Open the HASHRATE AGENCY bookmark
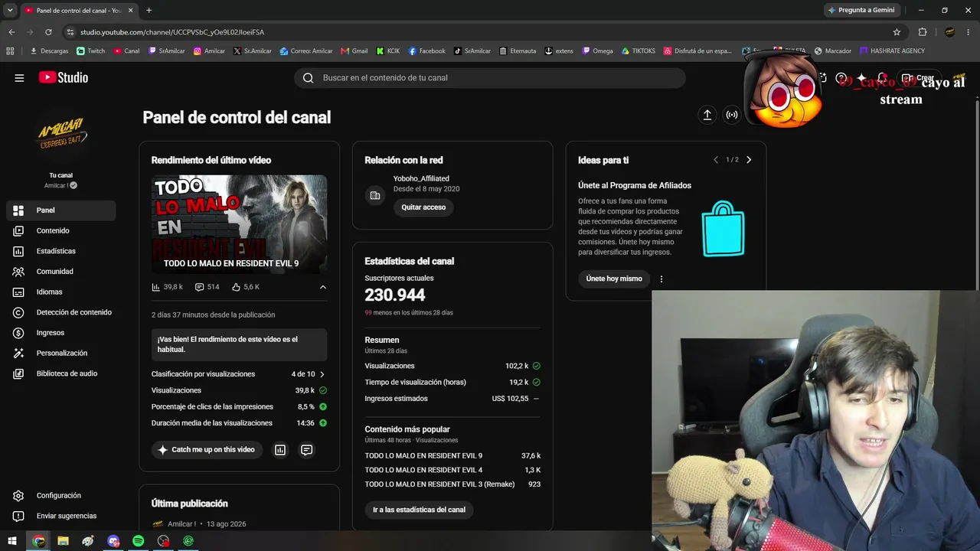 [892, 51]
